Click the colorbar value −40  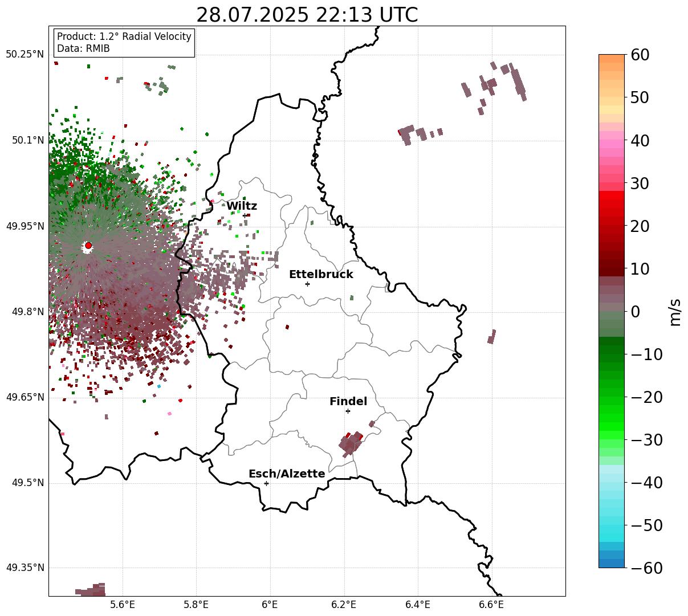point(646,483)
